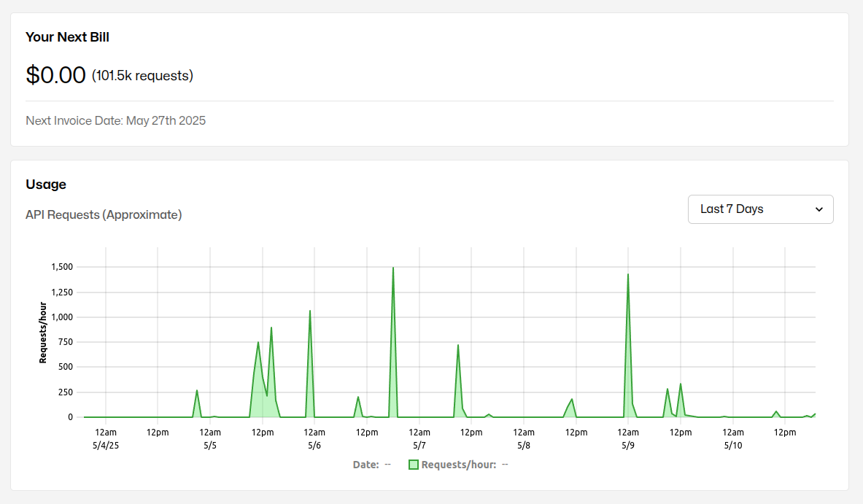Click the Requests/hour legend swatch
The image size is (863, 504).
pos(414,465)
